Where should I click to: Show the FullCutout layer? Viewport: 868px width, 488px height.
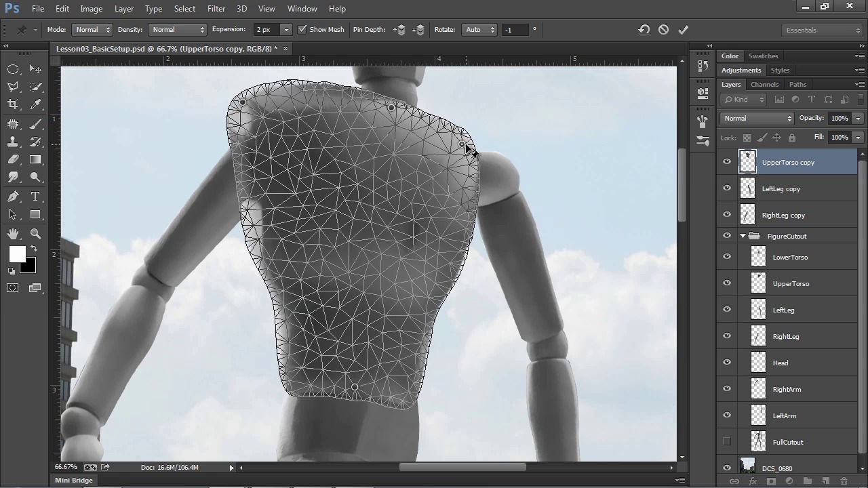[727, 442]
